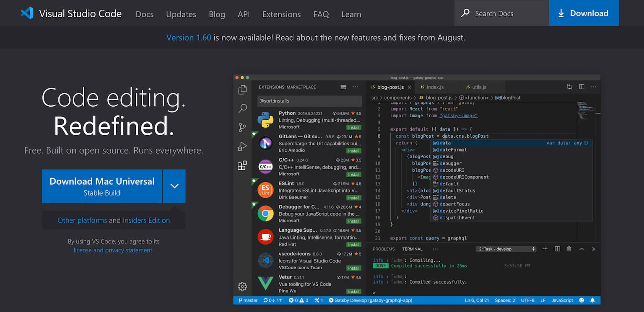The height and width of the screenshot is (312, 644).
Task: Open the Insiders Edition link
Action: point(146,220)
